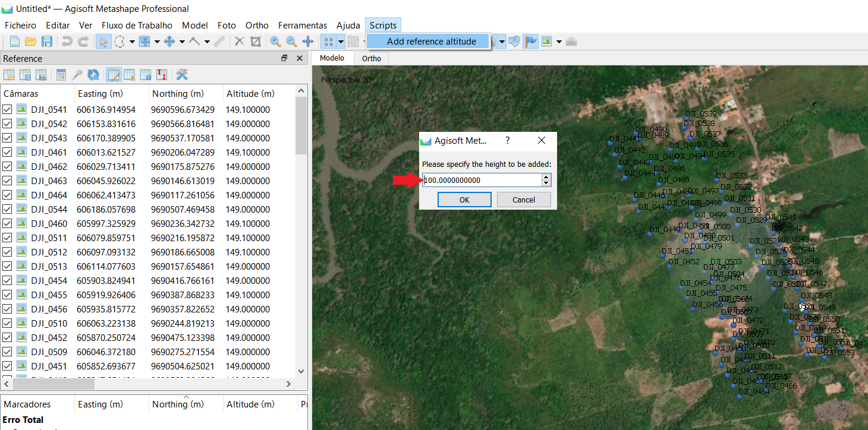Toggle show images icon in main toolbar

pyautogui.click(x=547, y=42)
